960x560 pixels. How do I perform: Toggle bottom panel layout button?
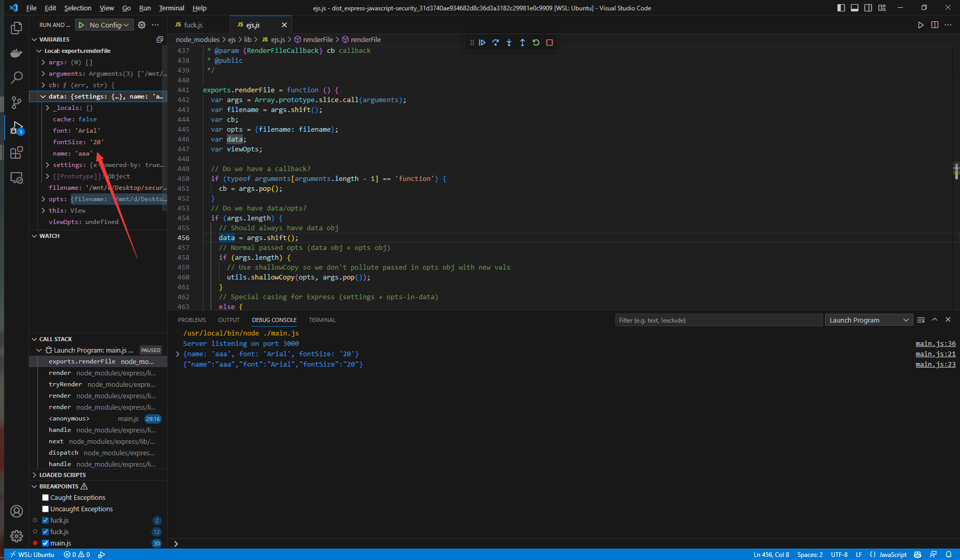855,8
